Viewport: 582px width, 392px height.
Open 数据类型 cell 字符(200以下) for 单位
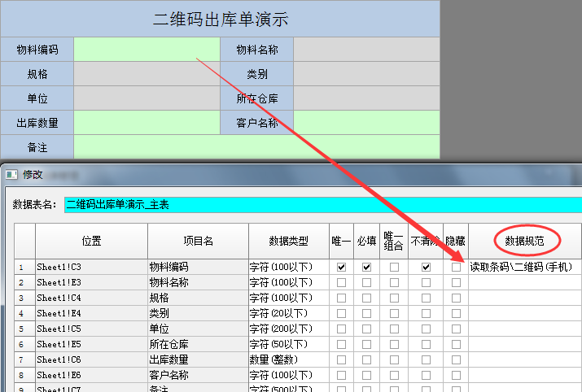(x=289, y=329)
